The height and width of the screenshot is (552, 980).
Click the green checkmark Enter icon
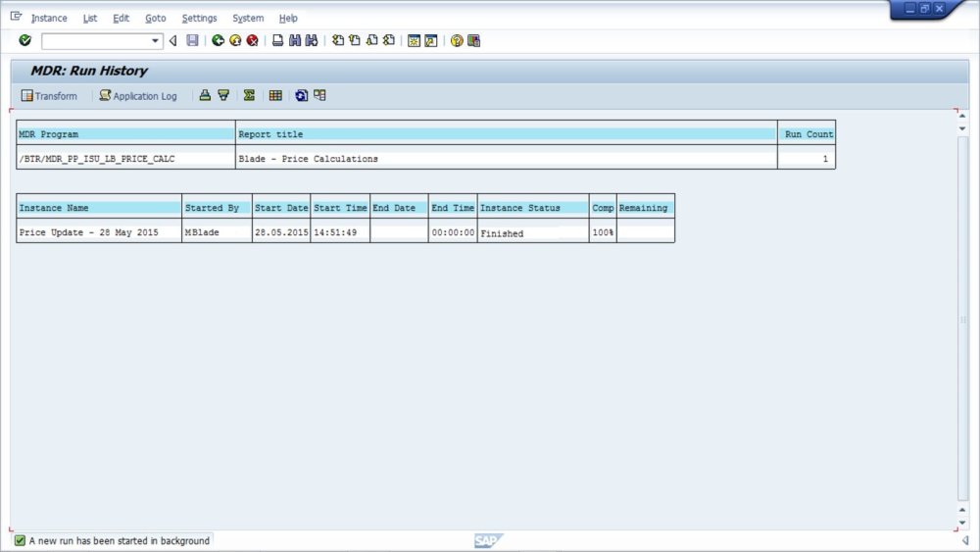[25, 40]
